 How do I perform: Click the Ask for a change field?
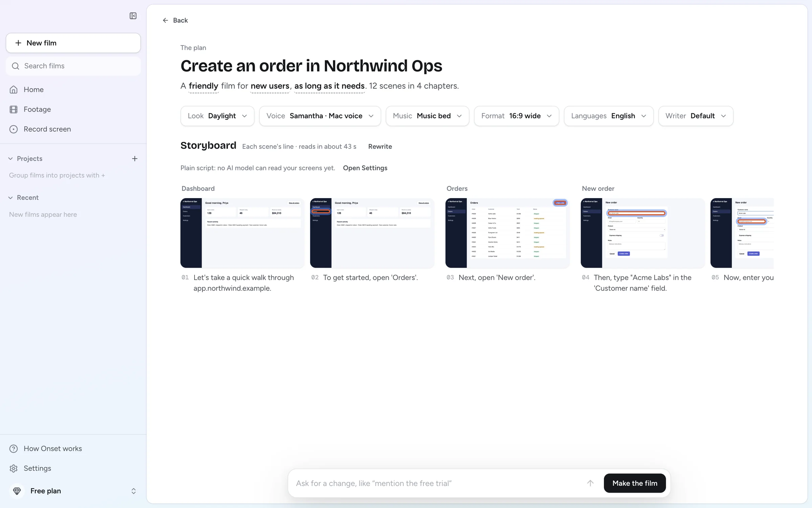(x=438, y=483)
